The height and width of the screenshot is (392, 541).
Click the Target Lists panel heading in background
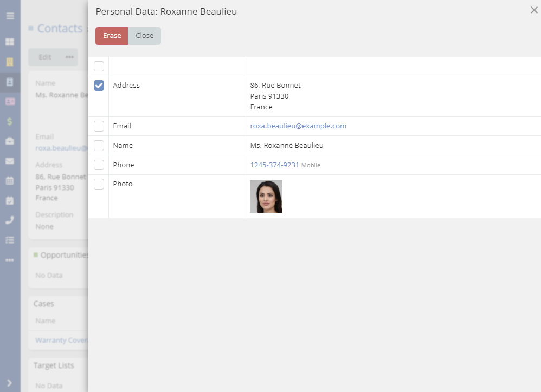click(x=54, y=365)
